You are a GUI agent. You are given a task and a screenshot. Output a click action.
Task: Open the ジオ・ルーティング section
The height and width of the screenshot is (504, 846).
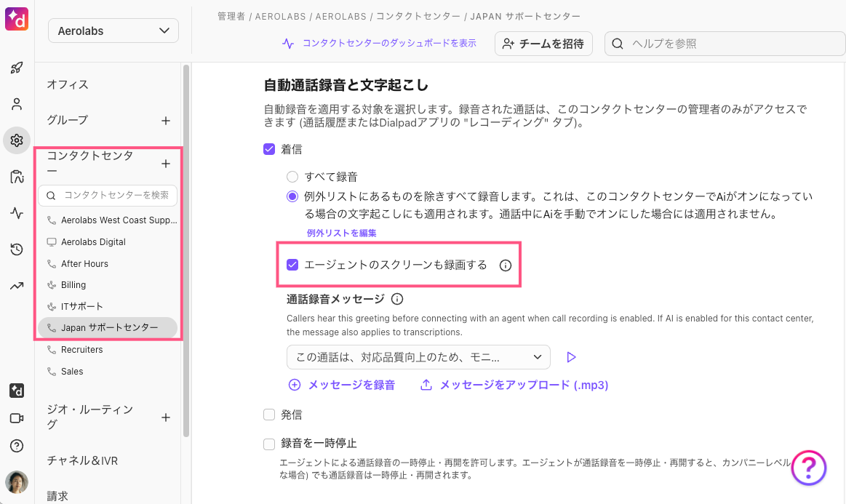click(90, 417)
